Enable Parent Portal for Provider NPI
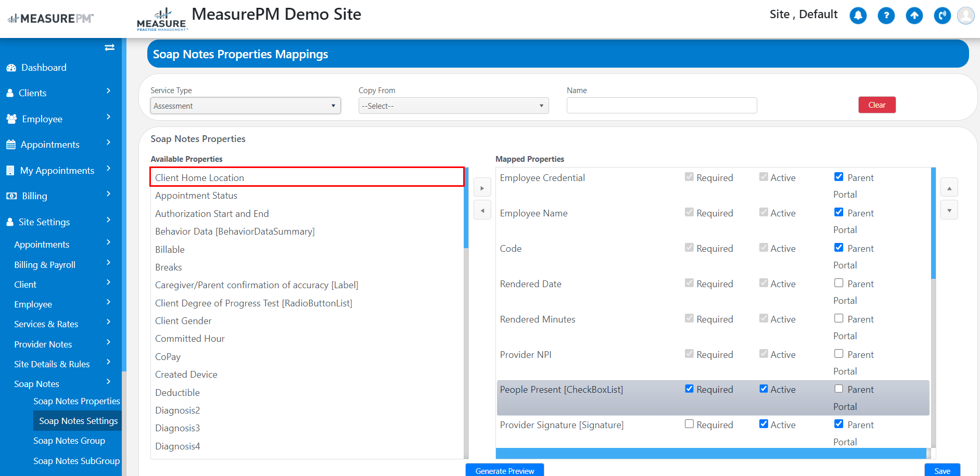This screenshot has width=980, height=476. [x=839, y=354]
